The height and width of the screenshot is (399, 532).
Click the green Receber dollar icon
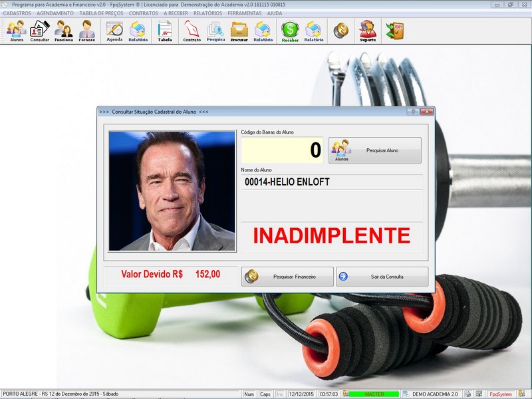point(290,31)
